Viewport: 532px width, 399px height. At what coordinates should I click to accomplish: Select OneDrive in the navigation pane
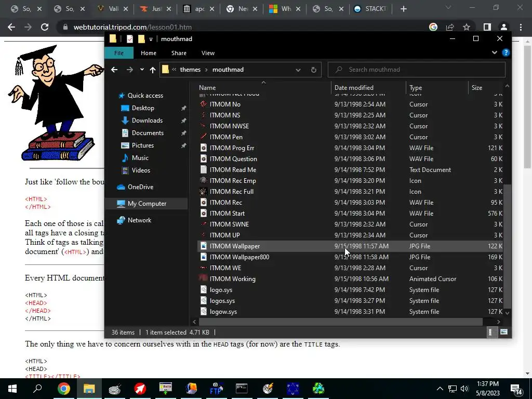pos(140,187)
